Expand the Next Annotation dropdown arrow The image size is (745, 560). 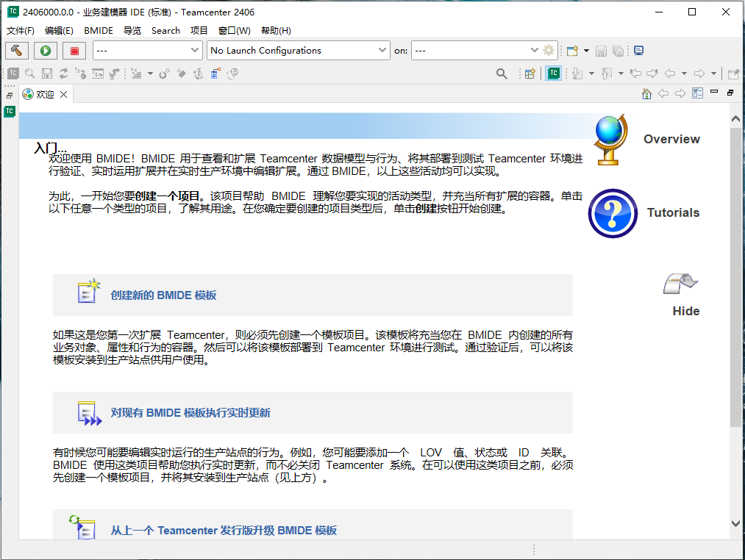pos(591,73)
